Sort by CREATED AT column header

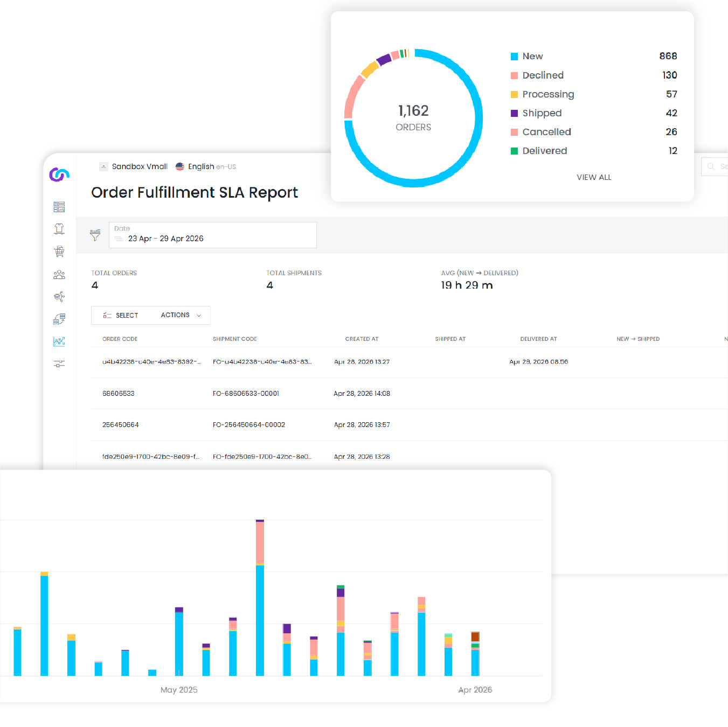(362, 339)
